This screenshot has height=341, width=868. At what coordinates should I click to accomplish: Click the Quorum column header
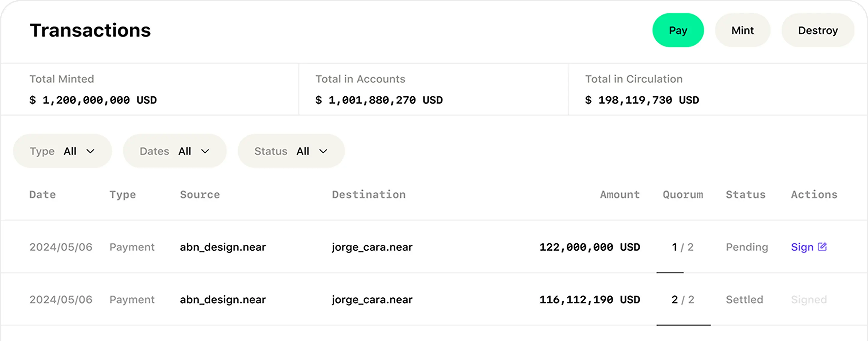683,195
